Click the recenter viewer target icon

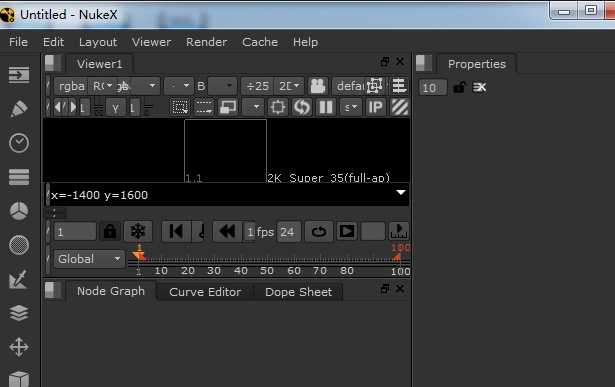[278, 107]
